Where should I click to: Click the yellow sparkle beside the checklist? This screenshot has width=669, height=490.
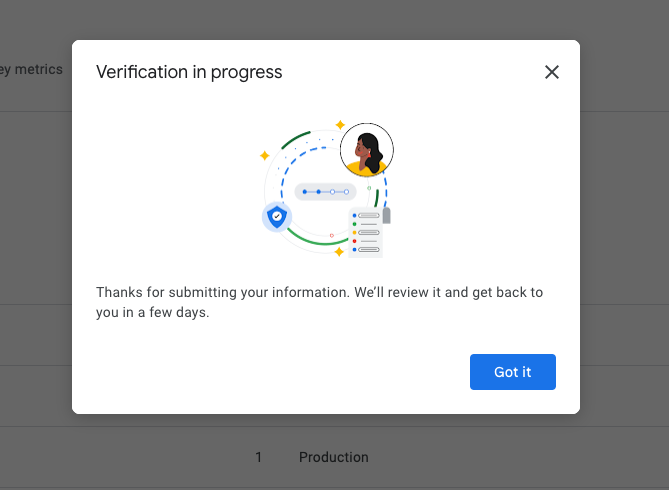coord(339,252)
